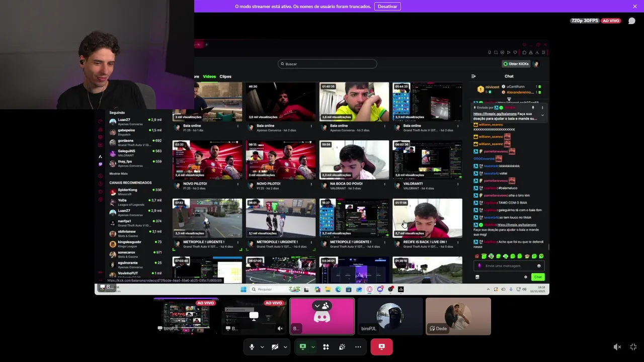The height and width of the screenshot is (362, 644).
Task: Open options menu for RECIFE IS BACK video
Action: 458,242
